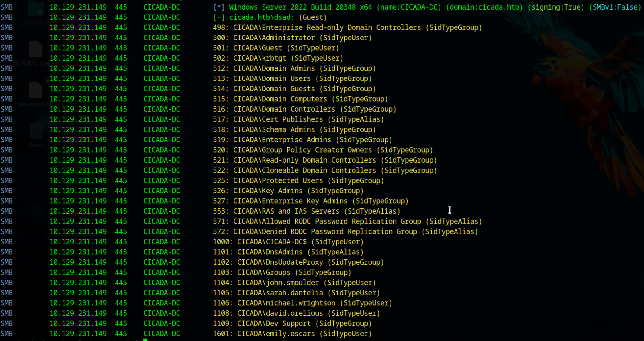Click the "553: CICADA\RAS and IAS Servers" entry
644x341 pixels.
[307, 211]
